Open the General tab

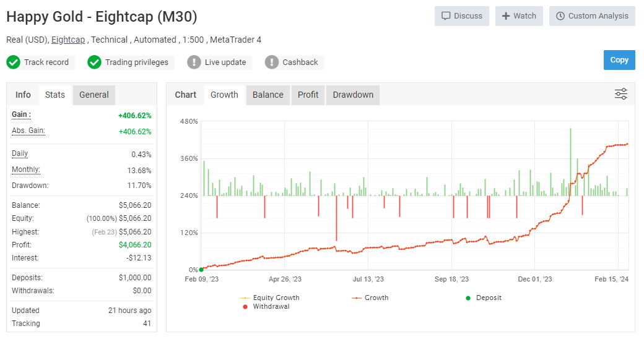(x=94, y=95)
